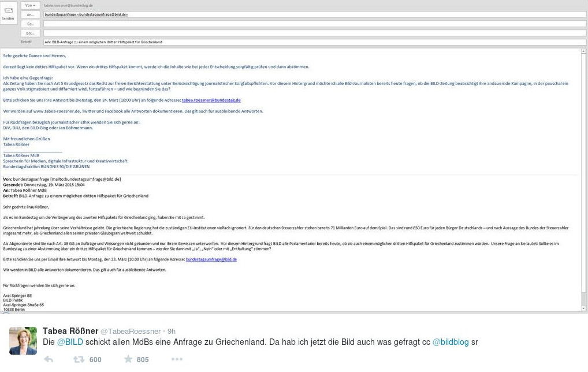
Task: Open the @bildblog mention in the tweet
Action: tap(451, 342)
